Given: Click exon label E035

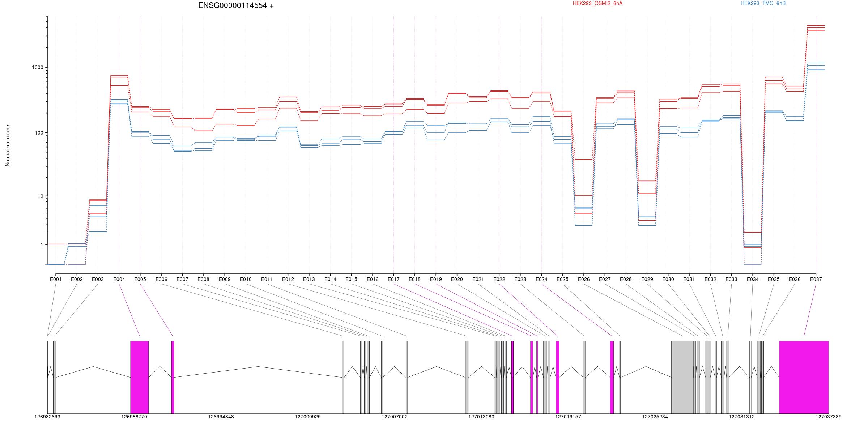Looking at the screenshot, I should (x=774, y=279).
